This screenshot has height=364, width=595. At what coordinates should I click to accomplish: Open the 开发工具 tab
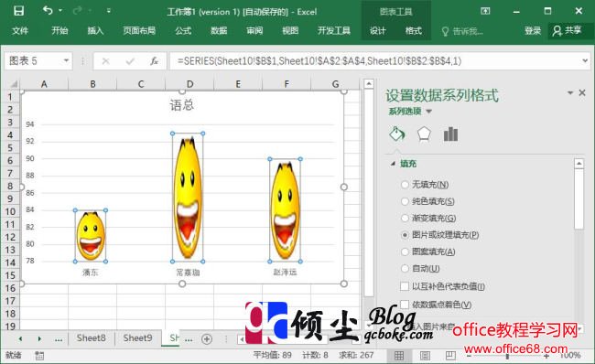point(334,31)
